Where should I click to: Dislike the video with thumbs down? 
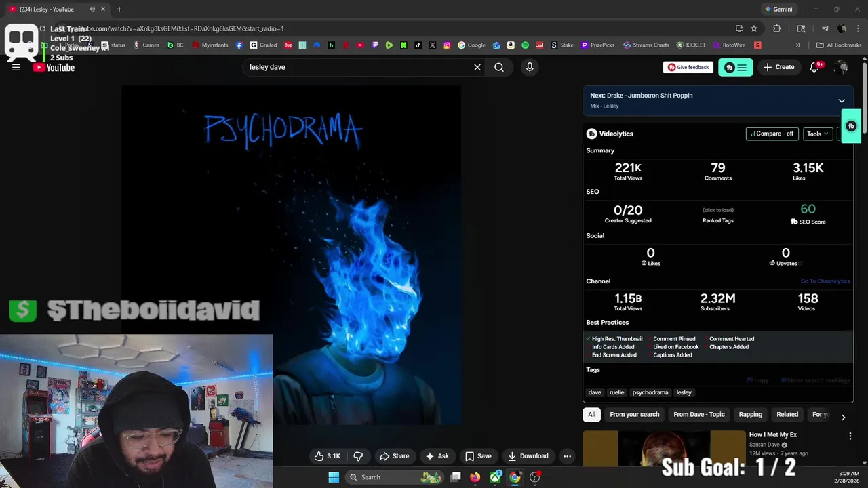(359, 456)
